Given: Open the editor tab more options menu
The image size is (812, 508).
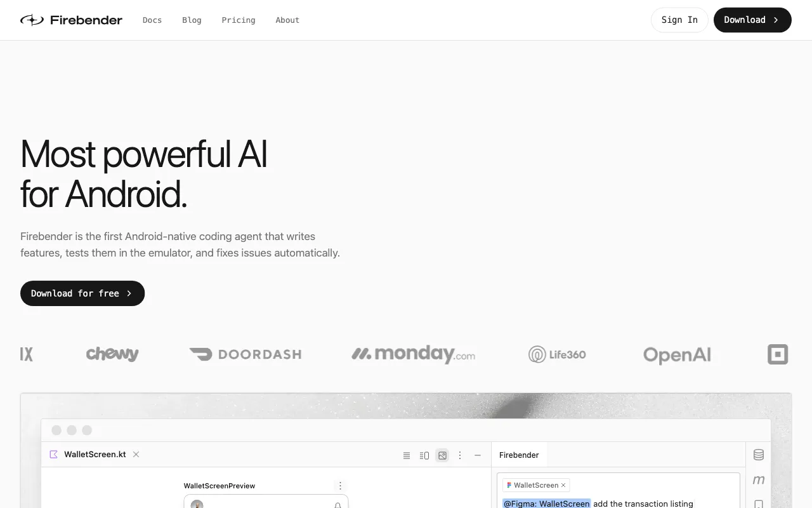Looking at the screenshot, I should point(460,455).
